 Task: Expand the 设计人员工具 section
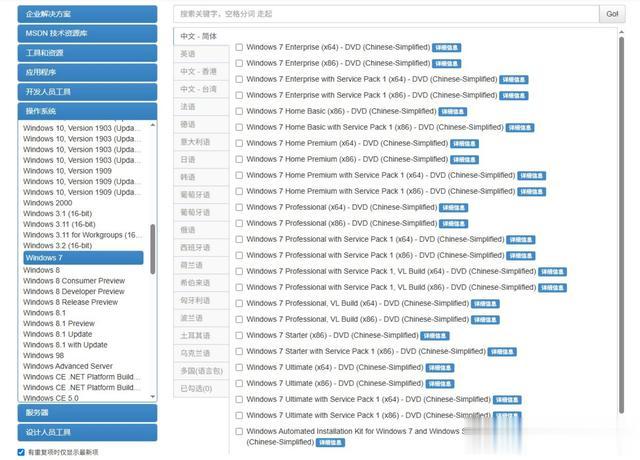click(x=87, y=432)
